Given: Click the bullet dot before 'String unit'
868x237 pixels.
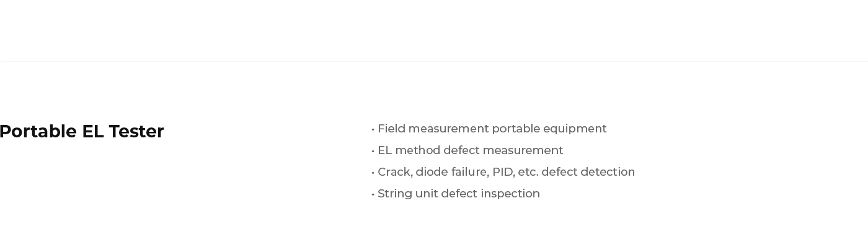Looking at the screenshot, I should coord(373,194).
